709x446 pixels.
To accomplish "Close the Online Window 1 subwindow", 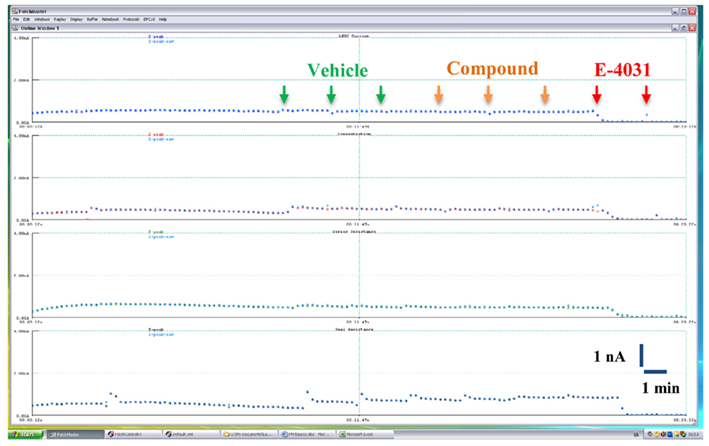I will click(x=692, y=28).
